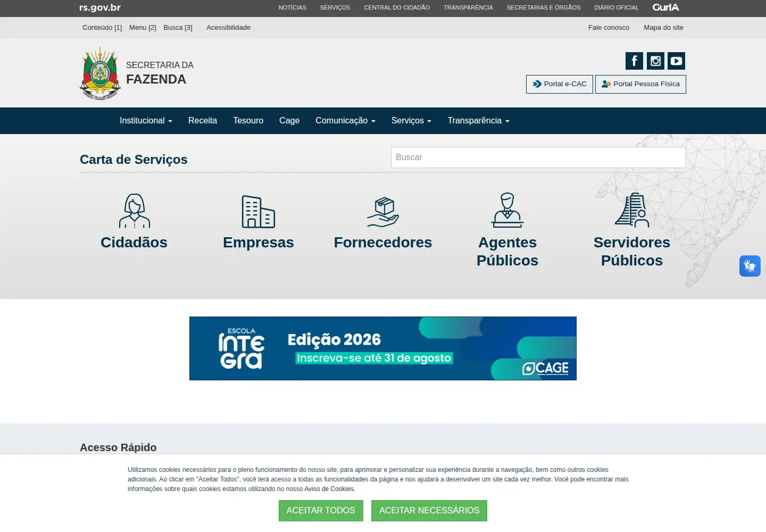Open the VLibras sign language widget
The width and height of the screenshot is (766, 532).
click(750, 266)
